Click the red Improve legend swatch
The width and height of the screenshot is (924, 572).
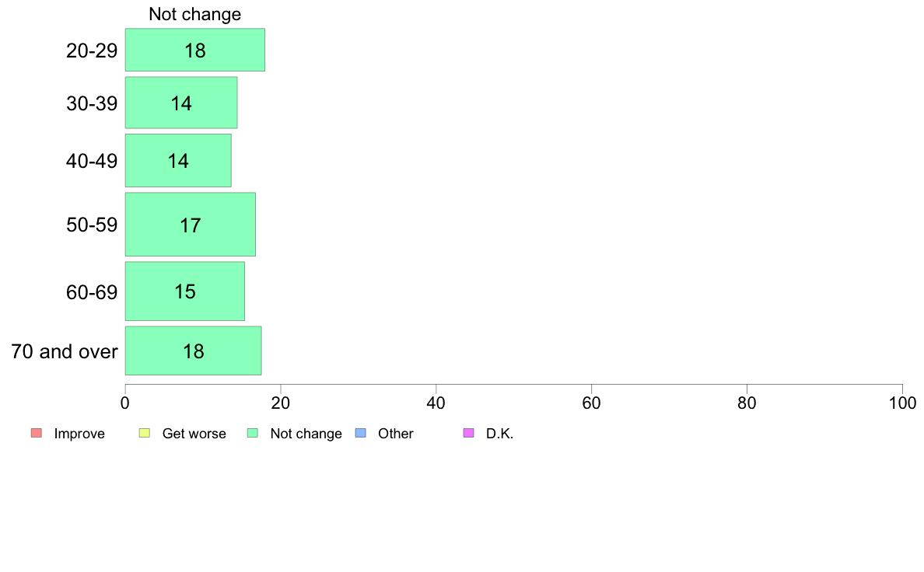[37, 433]
